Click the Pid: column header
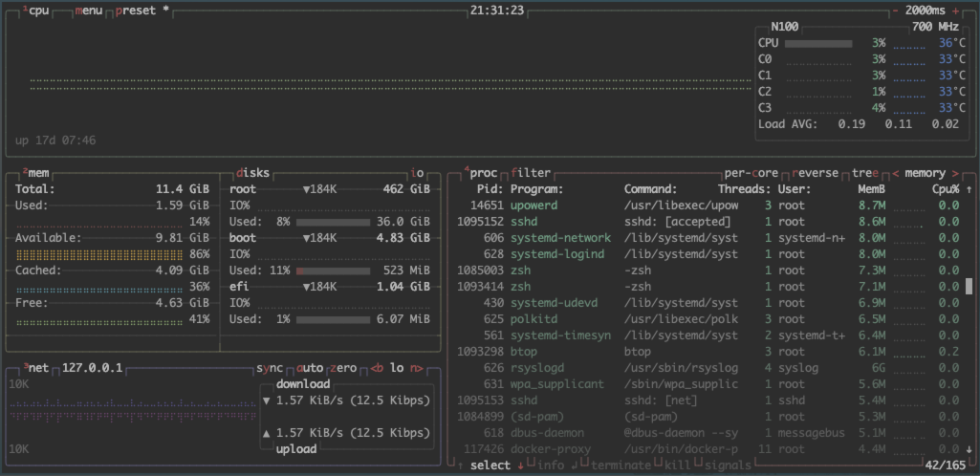The image size is (980, 476). (x=490, y=189)
